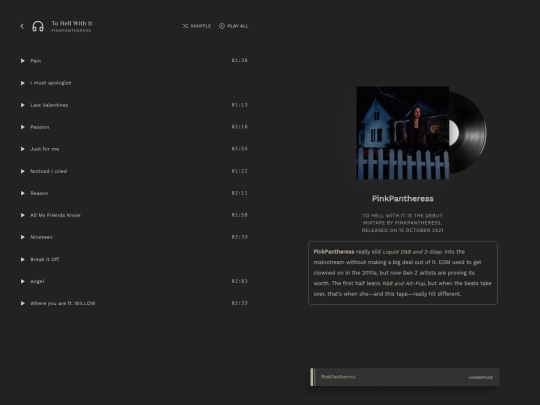The image size is (540, 405).
Task: Open the PinkPantheress homepage link
Action: click(x=481, y=377)
